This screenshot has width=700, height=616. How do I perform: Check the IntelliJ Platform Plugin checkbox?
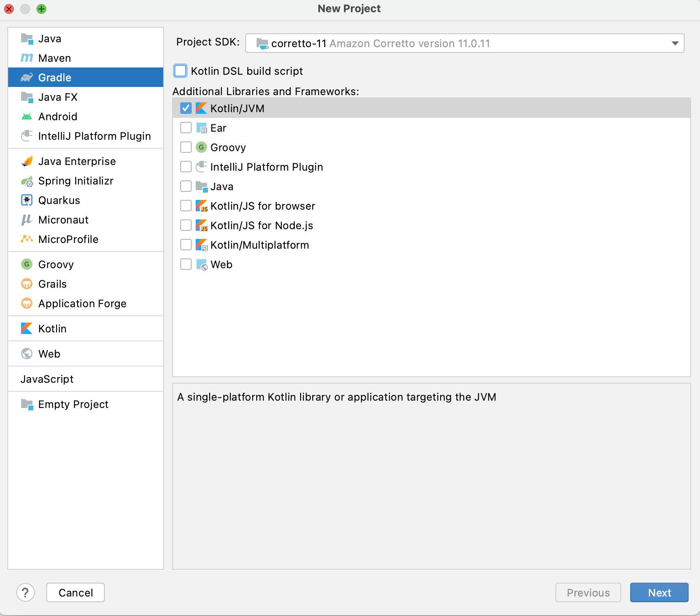coord(186,167)
